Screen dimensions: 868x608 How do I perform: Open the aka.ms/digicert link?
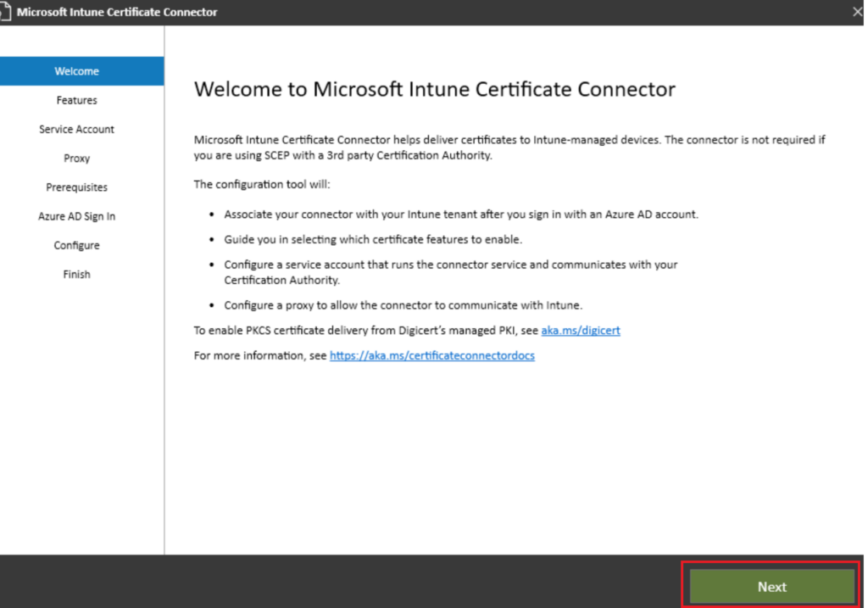581,331
